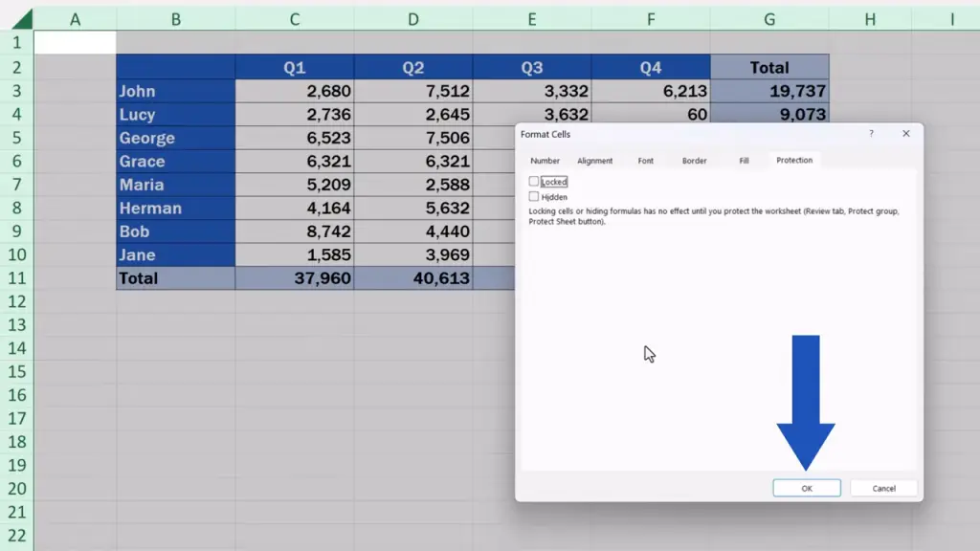
Task: Click the Protection tab
Action: coord(794,161)
